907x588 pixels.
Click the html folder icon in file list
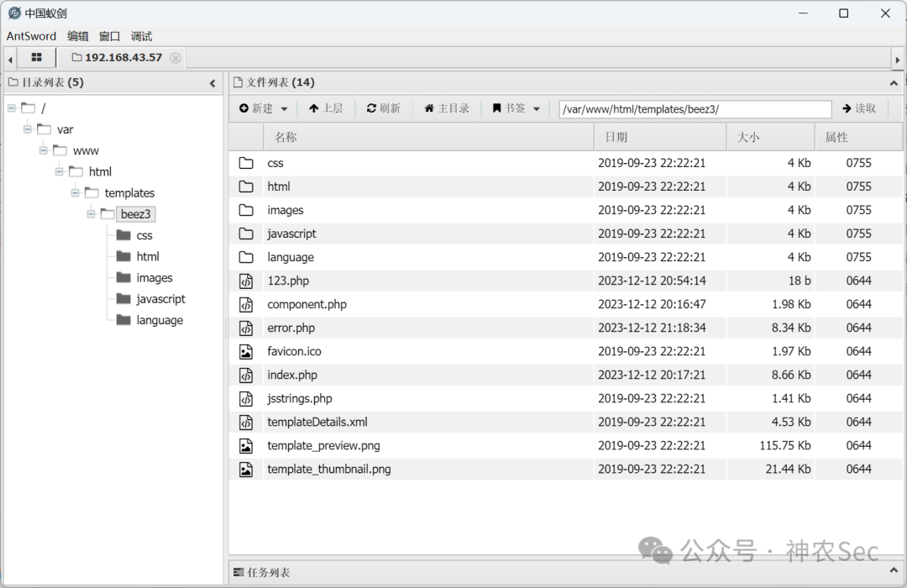246,186
